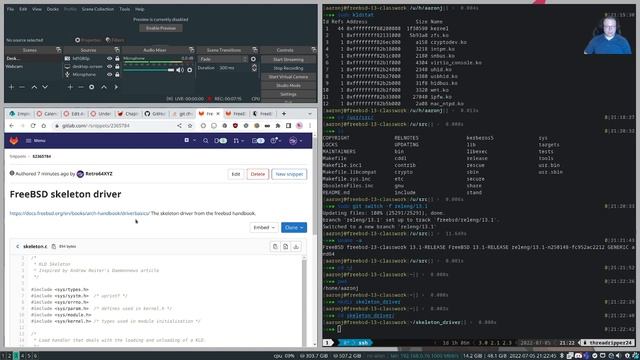This screenshot has width=640, height=360.
Task: Go back with the browser back arrow
Action: pos(11,126)
